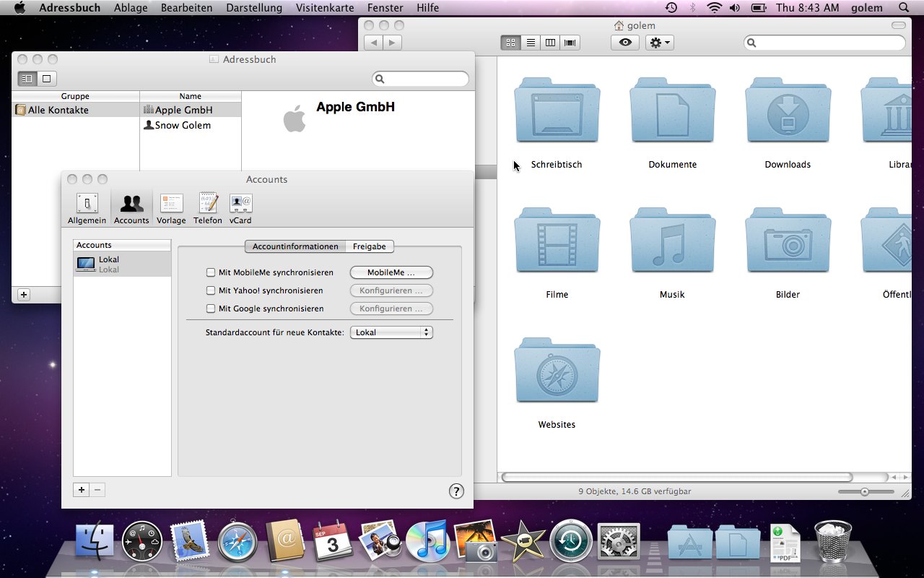Tick the Mit Google synchronisieren checkbox

[x=211, y=309]
